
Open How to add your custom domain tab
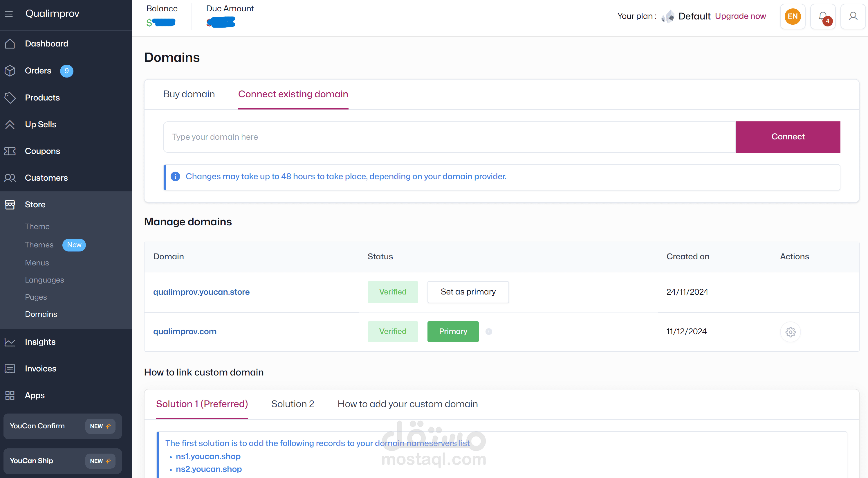coord(407,404)
